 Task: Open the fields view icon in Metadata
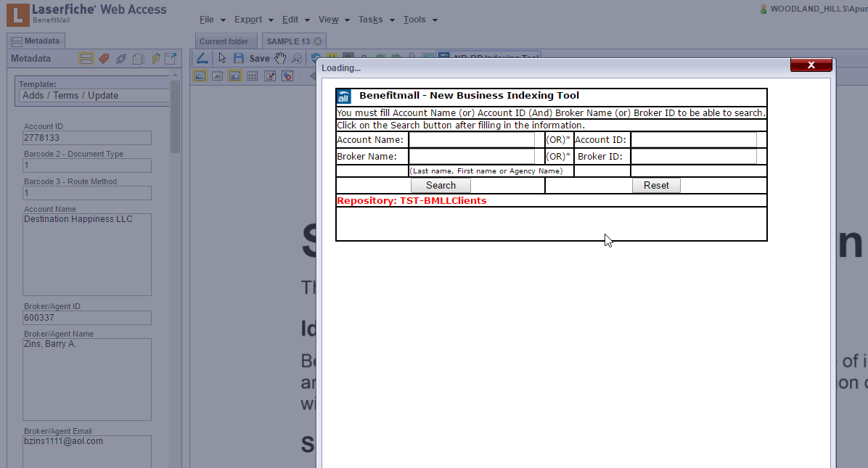click(86, 59)
